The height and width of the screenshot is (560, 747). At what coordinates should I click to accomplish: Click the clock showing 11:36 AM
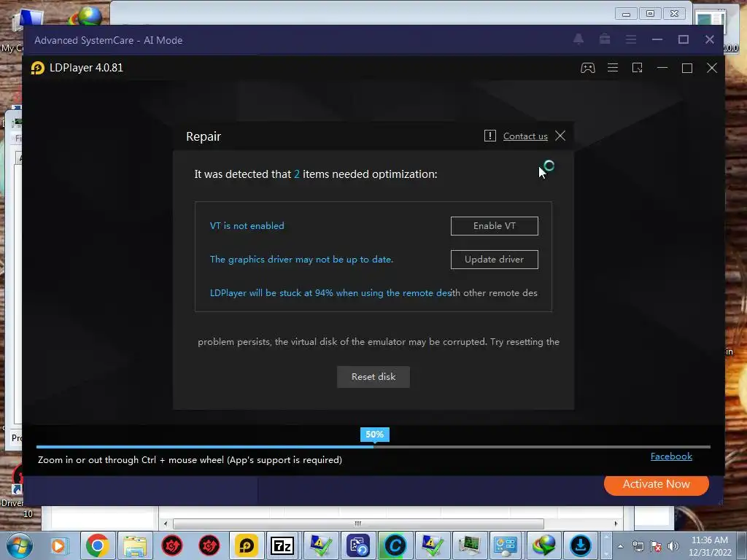[x=709, y=540]
